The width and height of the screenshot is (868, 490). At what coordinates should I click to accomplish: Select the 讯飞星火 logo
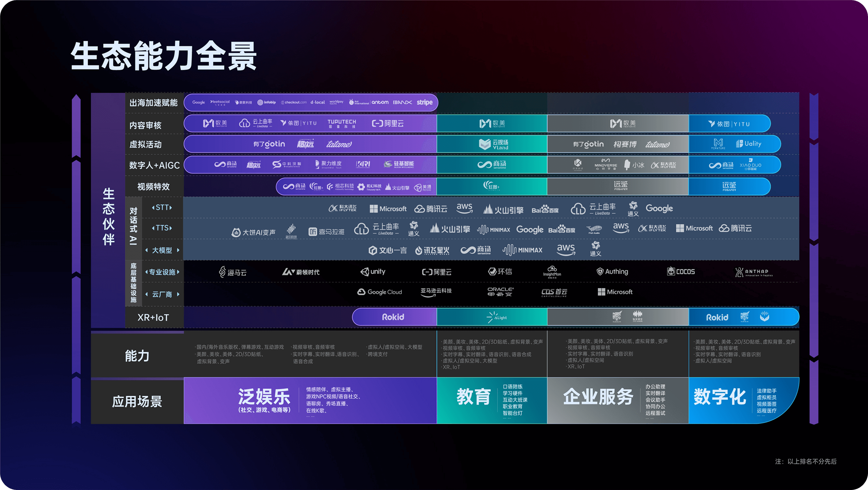coord(432,250)
